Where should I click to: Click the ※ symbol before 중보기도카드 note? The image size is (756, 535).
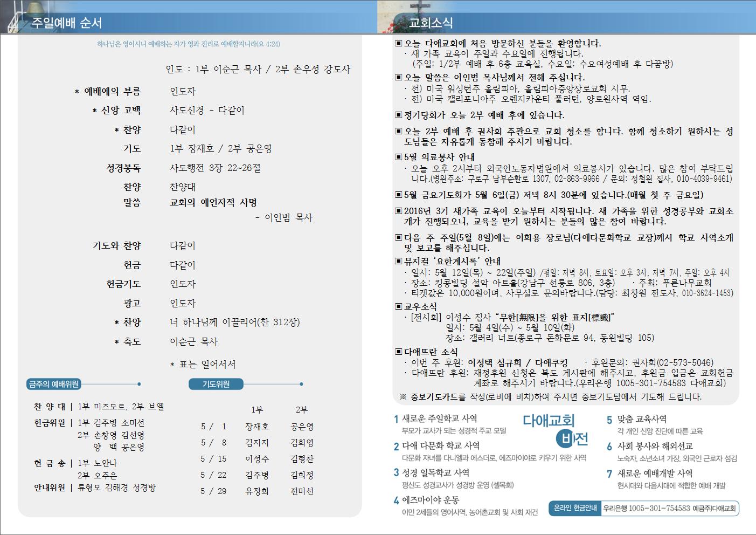coord(403,397)
